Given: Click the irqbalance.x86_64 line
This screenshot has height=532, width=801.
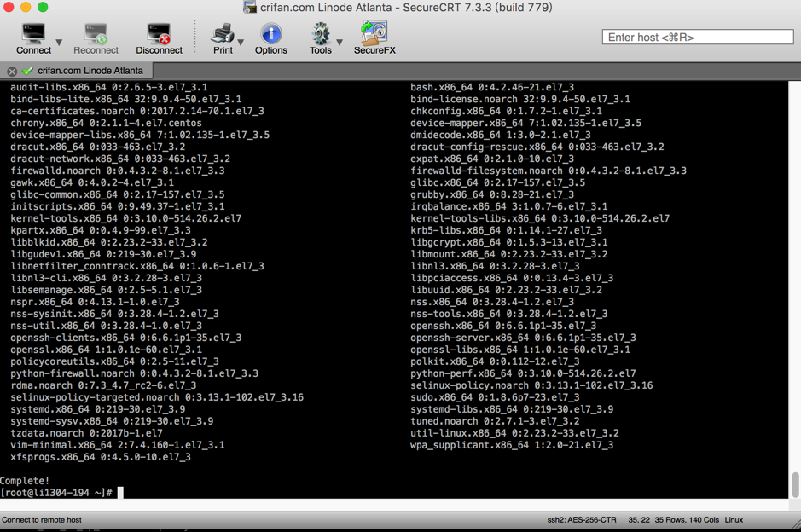Looking at the screenshot, I should (508, 207).
